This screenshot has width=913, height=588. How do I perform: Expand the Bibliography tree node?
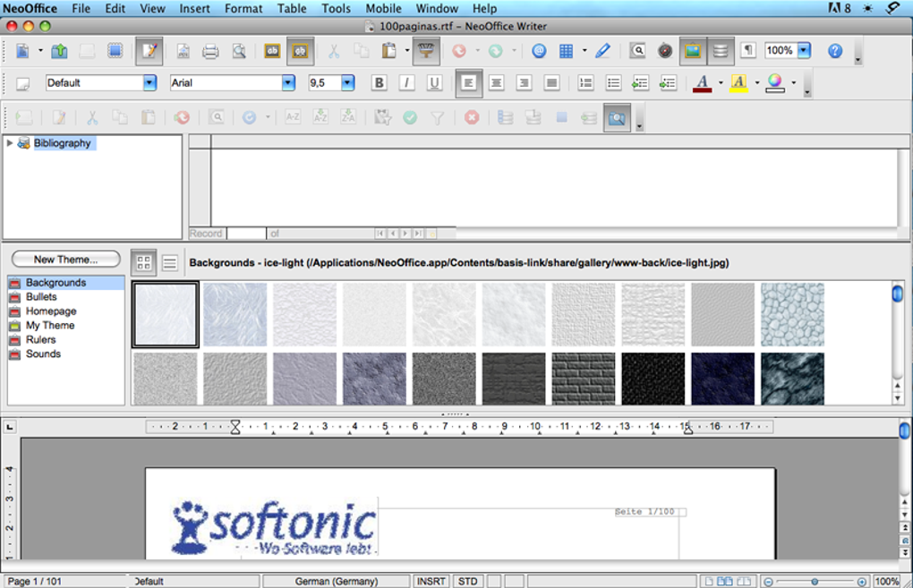(x=10, y=143)
